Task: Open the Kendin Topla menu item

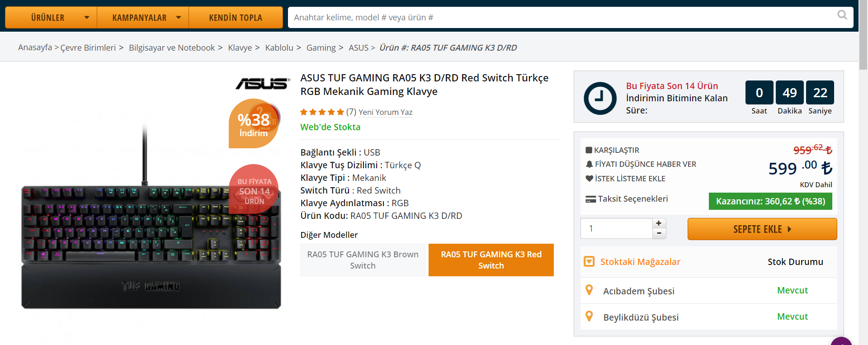Action: point(236,18)
